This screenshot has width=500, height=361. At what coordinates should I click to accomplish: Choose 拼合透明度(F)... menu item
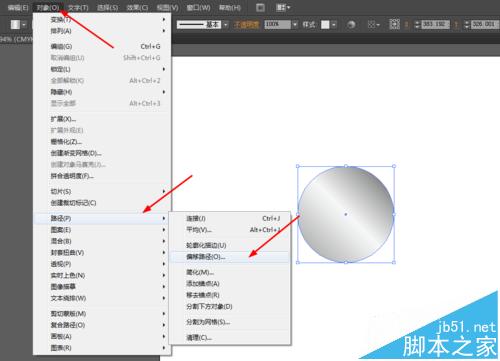(102, 176)
